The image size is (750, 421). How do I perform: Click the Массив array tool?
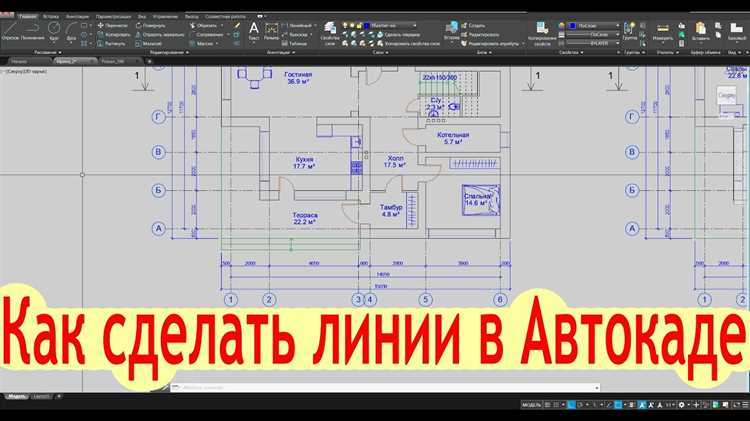pyautogui.click(x=201, y=43)
